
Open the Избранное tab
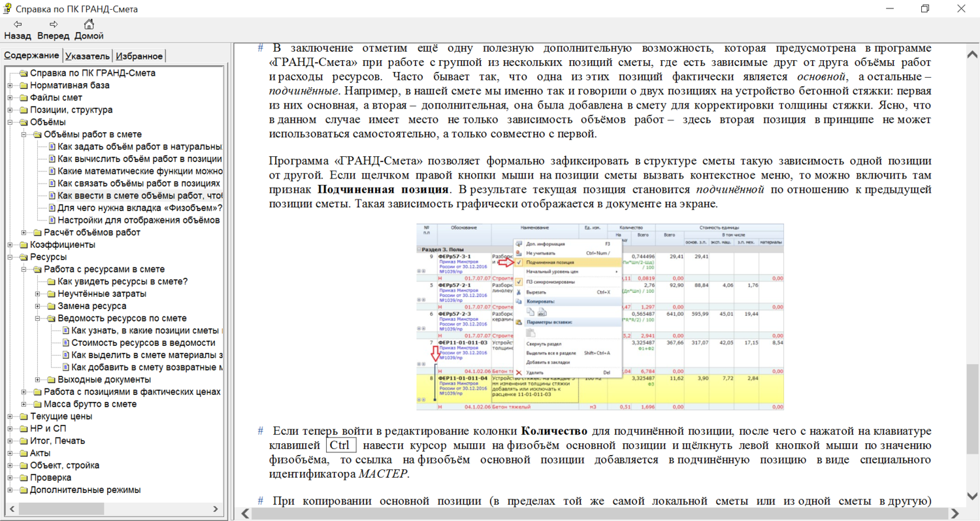(x=139, y=56)
